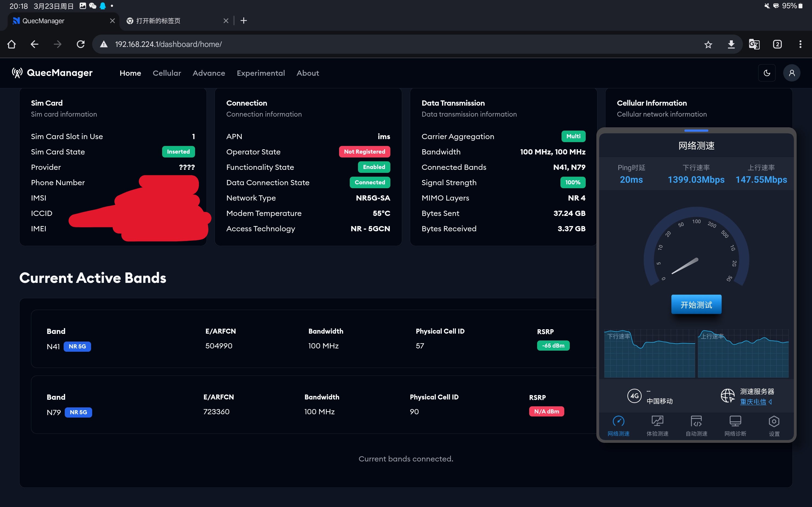
Task: Click the N41, N79 connected bands value
Action: 569,167
